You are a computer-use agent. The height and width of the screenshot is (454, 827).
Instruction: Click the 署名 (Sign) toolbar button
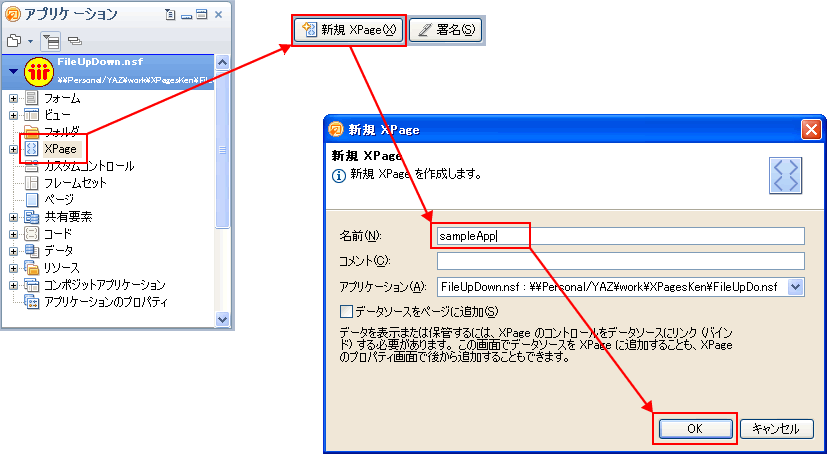tap(446, 30)
